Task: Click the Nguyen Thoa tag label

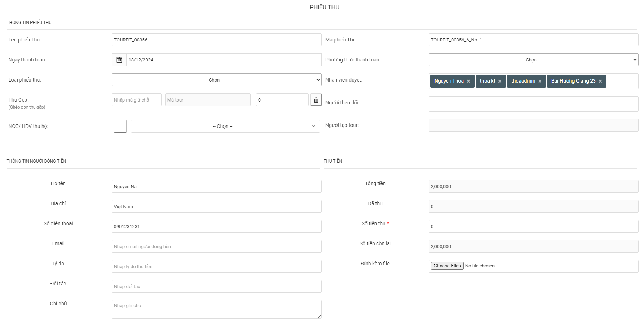Action: coord(449,81)
